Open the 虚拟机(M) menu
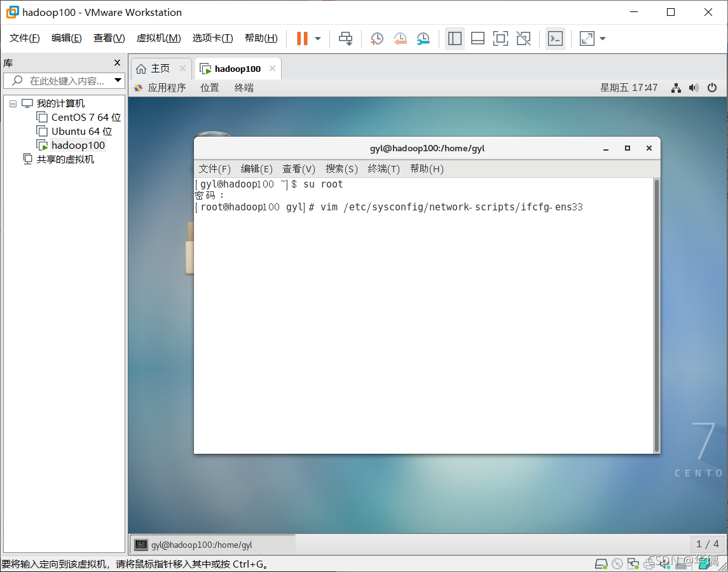This screenshot has width=728, height=572. [158, 38]
